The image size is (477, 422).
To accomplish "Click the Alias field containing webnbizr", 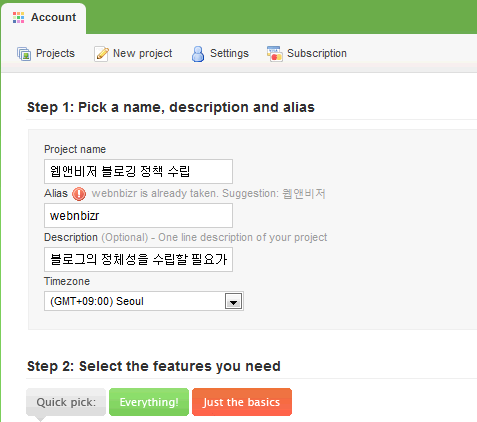I will (x=138, y=216).
